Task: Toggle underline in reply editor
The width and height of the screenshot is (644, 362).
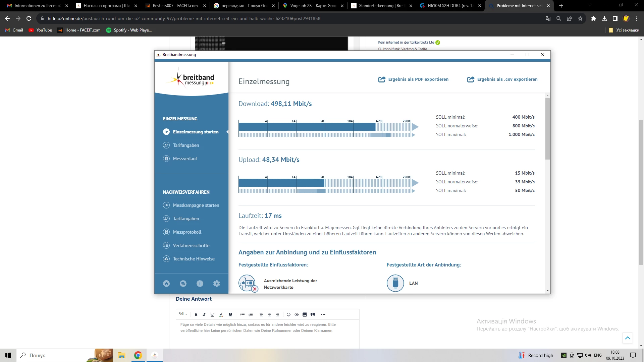Action: [x=212, y=314]
